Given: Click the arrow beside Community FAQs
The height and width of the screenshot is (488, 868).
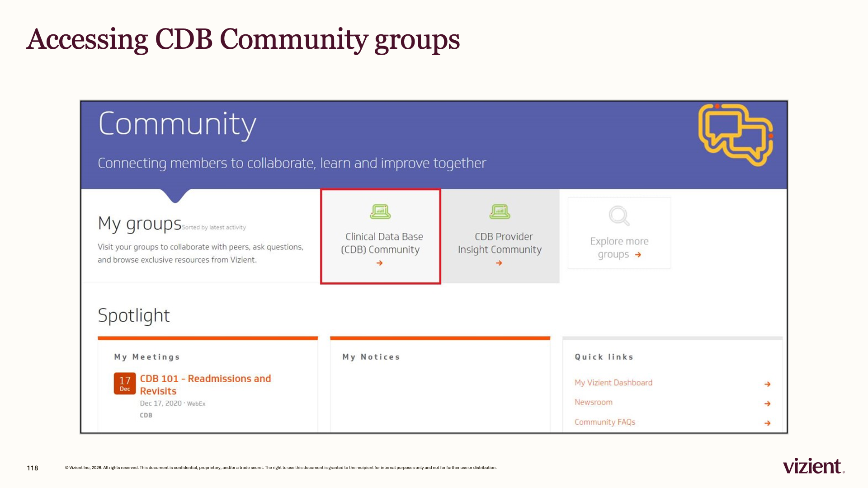Looking at the screenshot, I should click(x=767, y=423).
